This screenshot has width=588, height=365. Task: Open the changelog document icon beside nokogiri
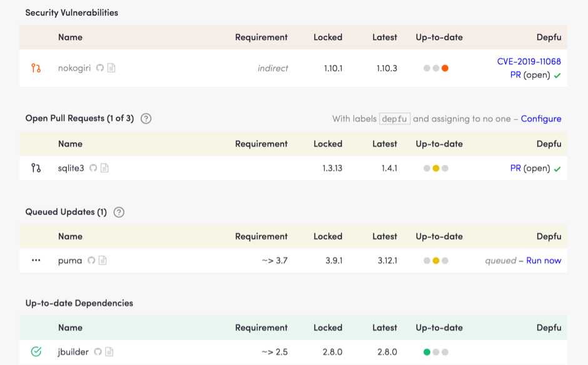[x=111, y=68]
